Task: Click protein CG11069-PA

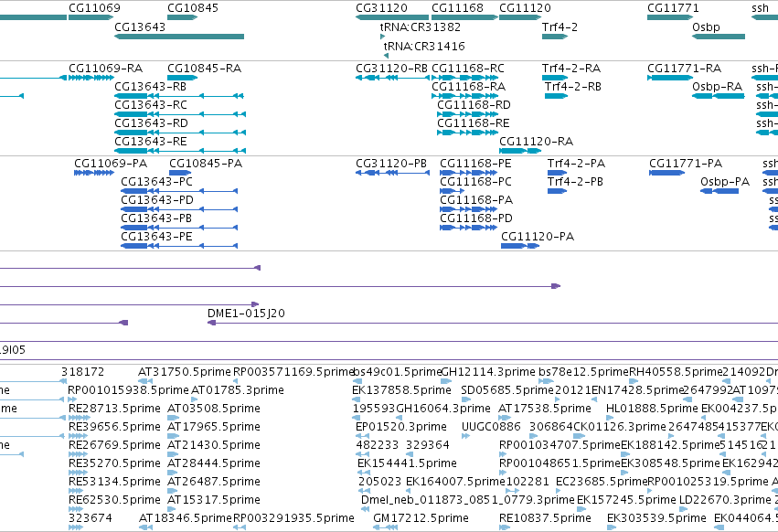Action: 111,164
